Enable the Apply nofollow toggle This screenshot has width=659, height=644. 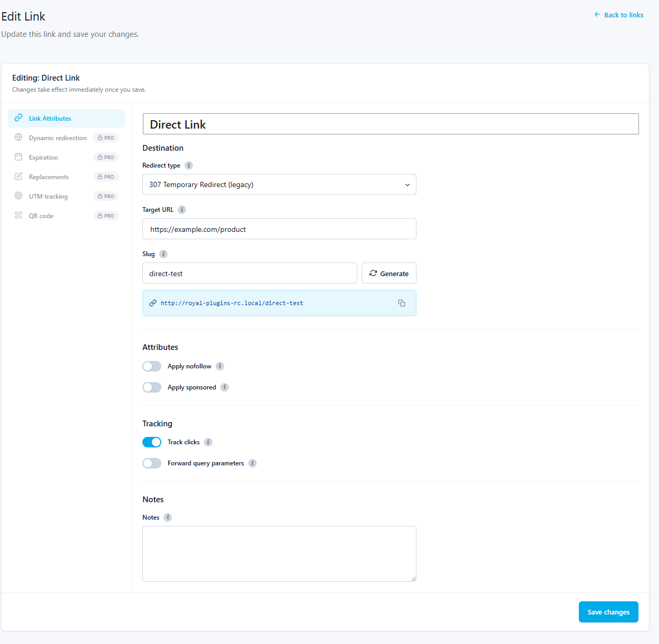pos(152,366)
